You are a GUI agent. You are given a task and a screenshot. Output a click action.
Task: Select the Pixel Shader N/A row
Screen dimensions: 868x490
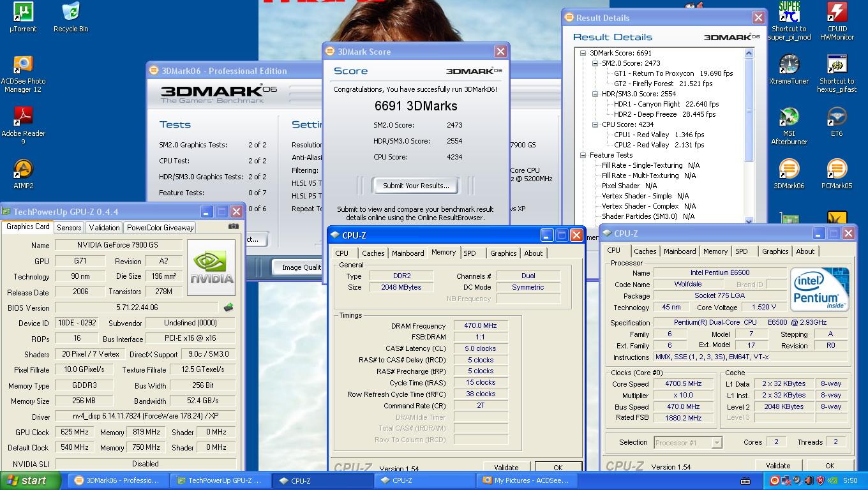[x=629, y=186]
